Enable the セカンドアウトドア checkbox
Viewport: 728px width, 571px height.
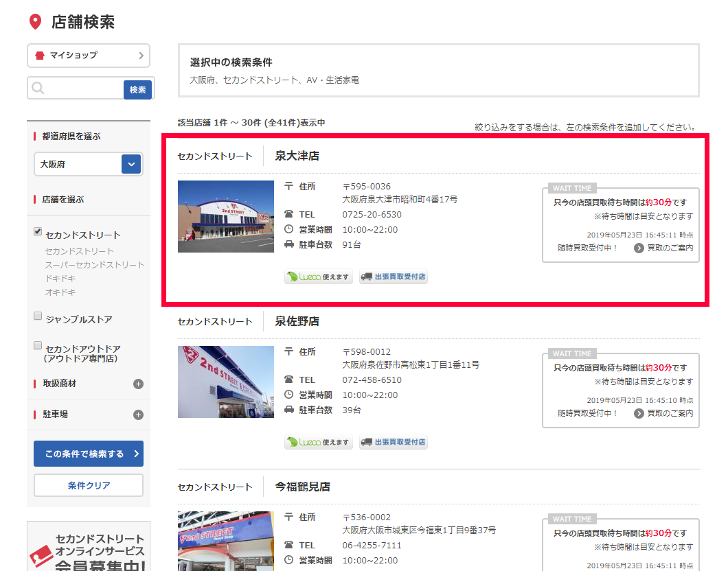(38, 346)
